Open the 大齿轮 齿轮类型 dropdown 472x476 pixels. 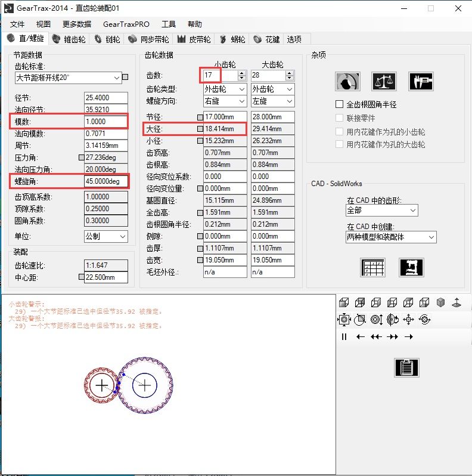point(273,89)
